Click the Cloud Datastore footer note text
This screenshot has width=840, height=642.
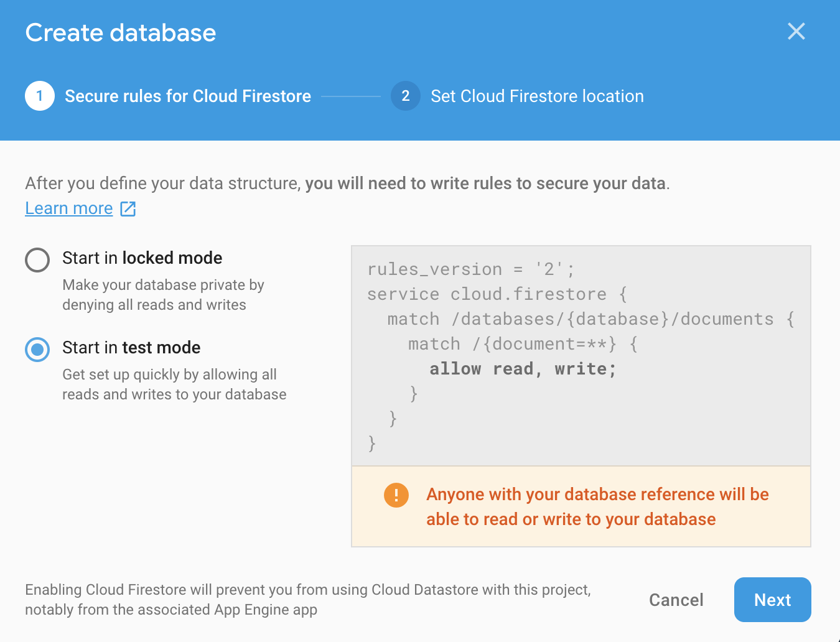pyautogui.click(x=307, y=600)
